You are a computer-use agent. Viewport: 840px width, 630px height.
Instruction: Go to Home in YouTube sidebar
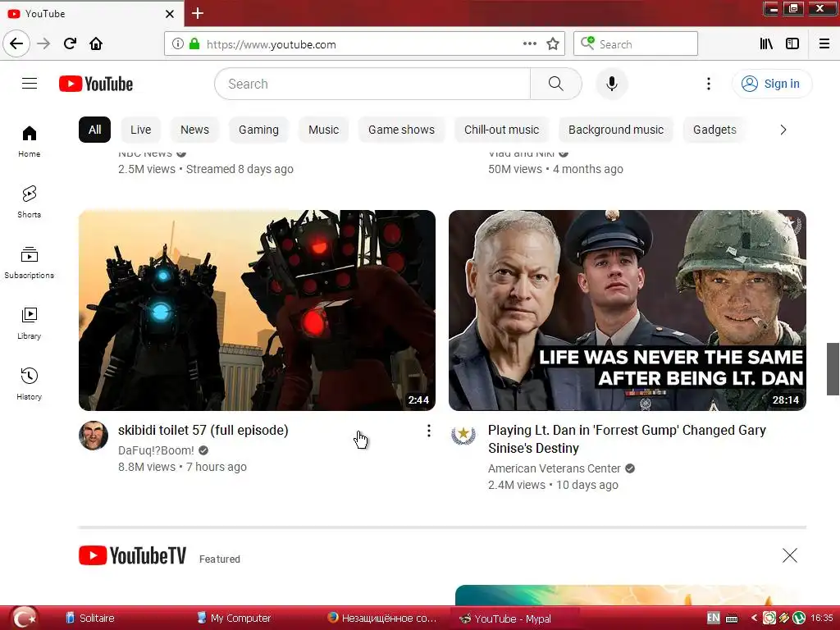(x=30, y=141)
